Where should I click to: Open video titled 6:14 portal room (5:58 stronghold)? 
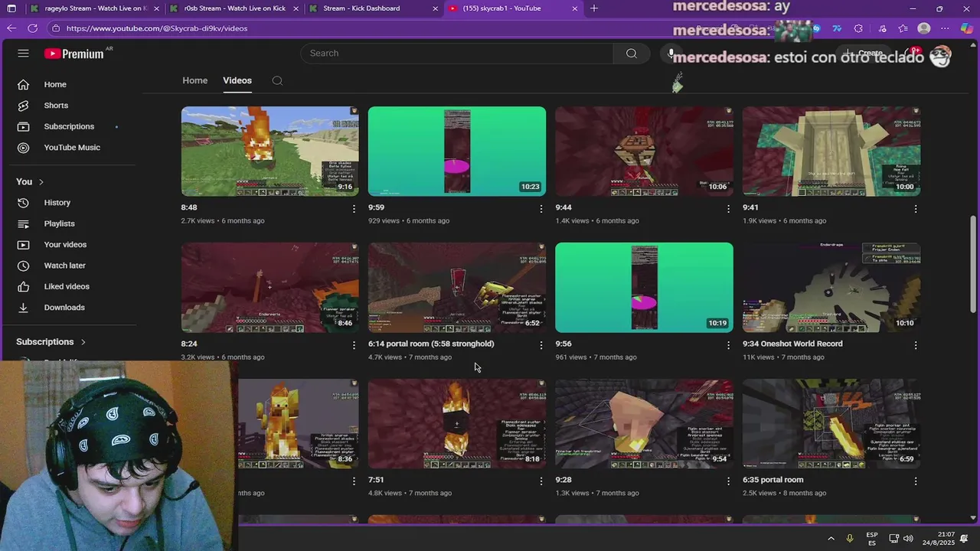pyautogui.click(x=431, y=344)
